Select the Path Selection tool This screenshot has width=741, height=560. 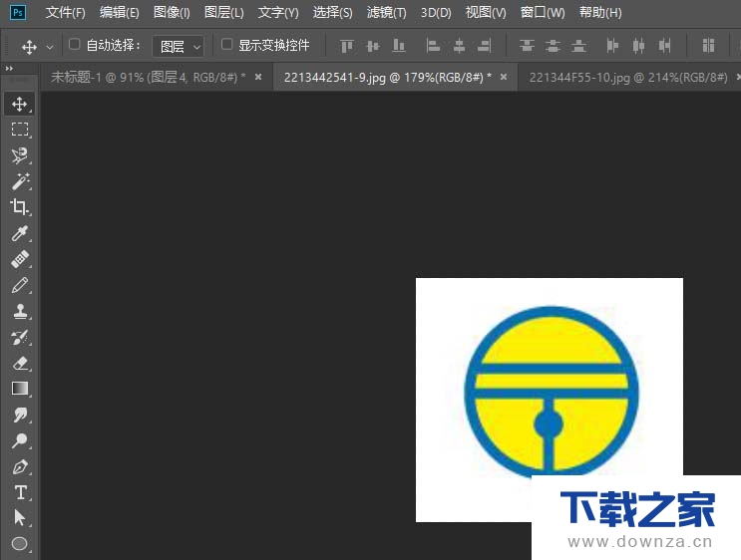coord(19,518)
